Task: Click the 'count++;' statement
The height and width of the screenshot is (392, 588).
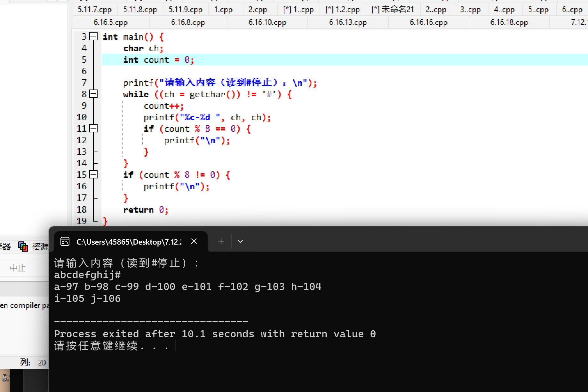Action: click(164, 106)
